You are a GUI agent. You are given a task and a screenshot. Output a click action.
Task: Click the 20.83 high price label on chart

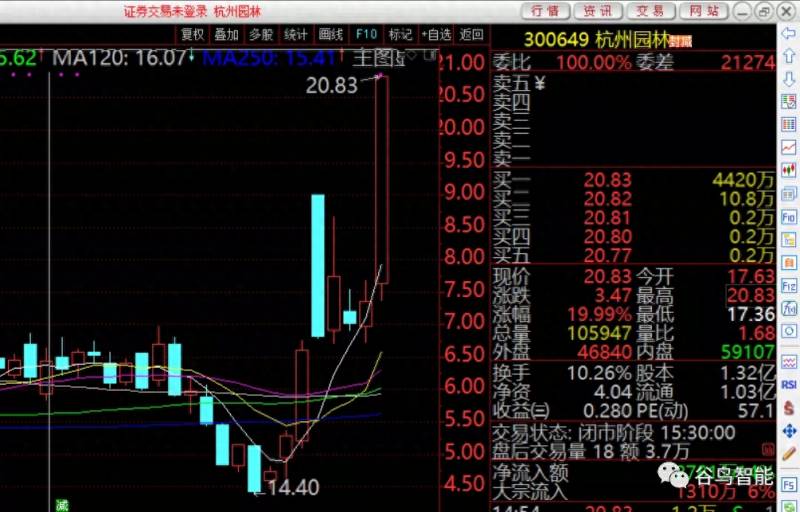[332, 86]
